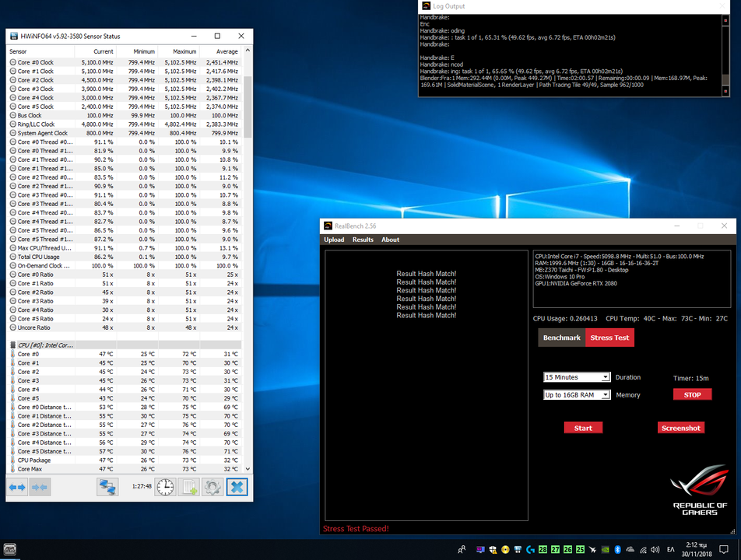Open HWiNFO sensor settings gear icon
Screen dimensions: 741x560
[x=212, y=487]
